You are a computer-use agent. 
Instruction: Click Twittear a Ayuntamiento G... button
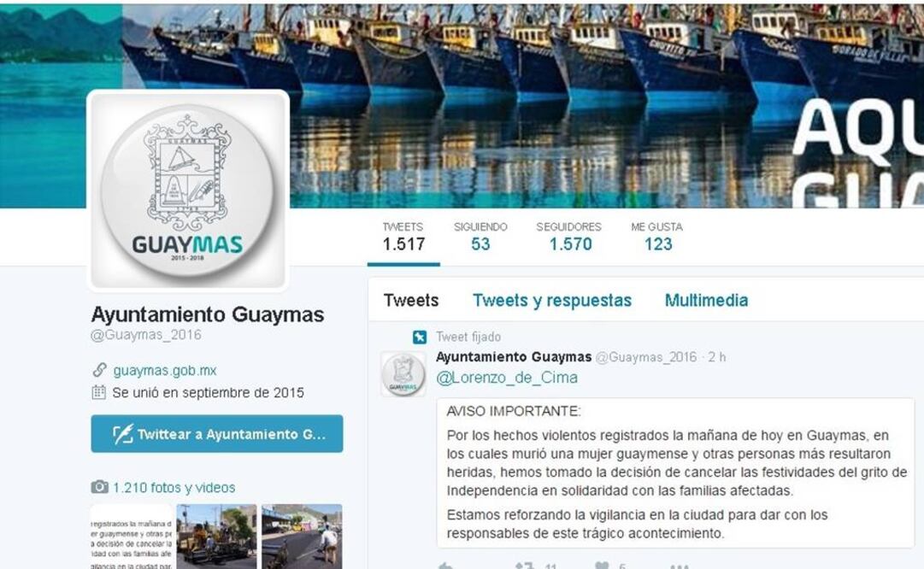click(217, 434)
